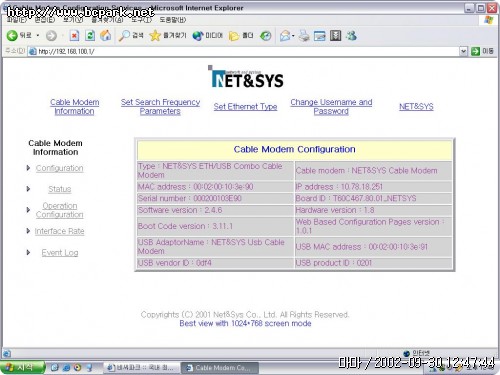Click the Serial number table cell
This screenshot has width=500, height=375.
215,199
